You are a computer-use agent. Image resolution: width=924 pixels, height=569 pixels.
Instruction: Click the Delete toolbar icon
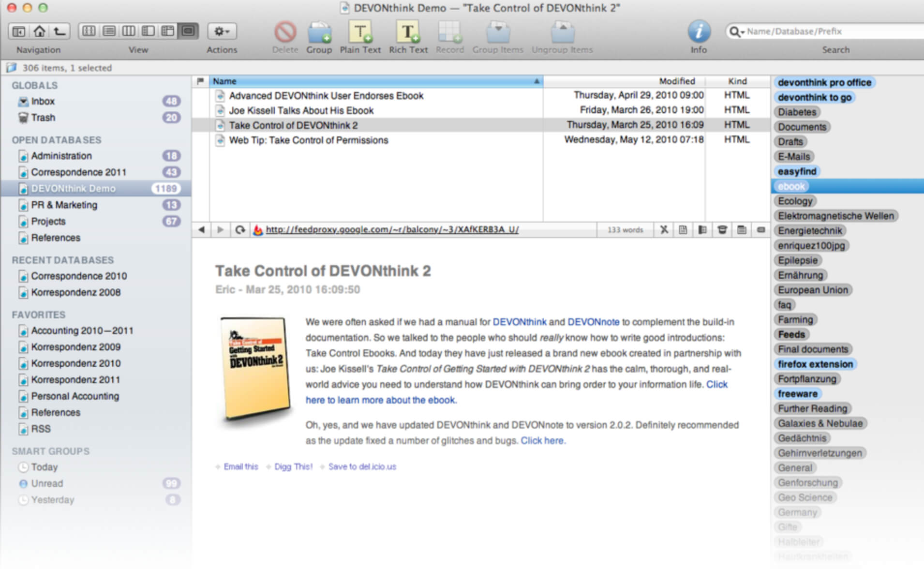[x=285, y=32]
